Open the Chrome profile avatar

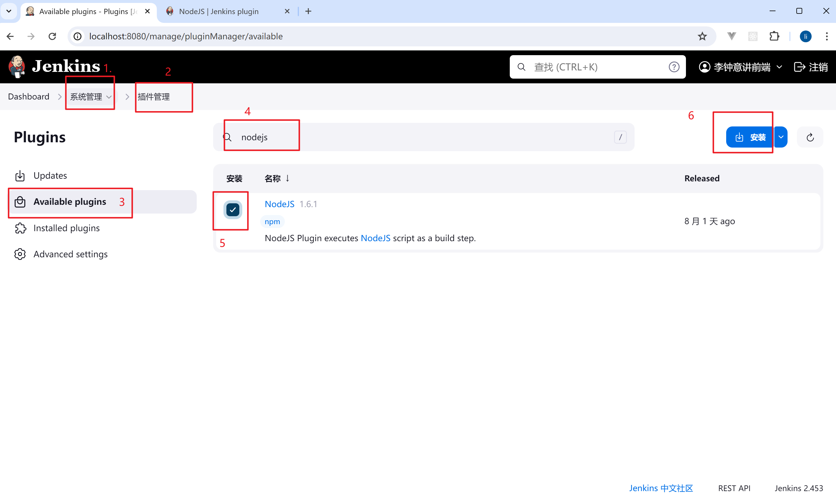805,36
